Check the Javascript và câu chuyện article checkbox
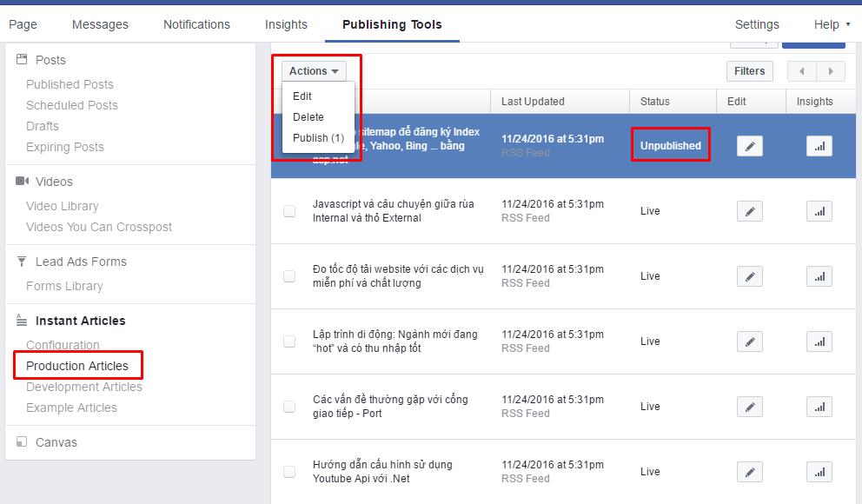The width and height of the screenshot is (862, 504). pos(289,211)
